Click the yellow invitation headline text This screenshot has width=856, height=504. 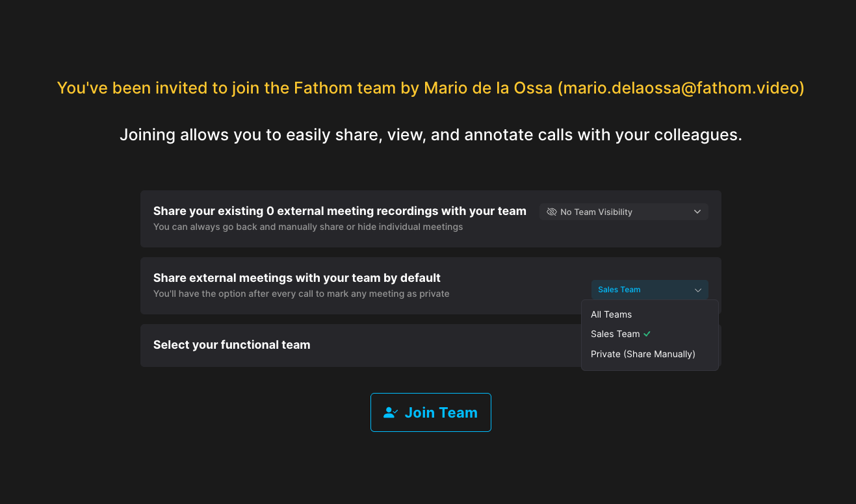click(x=430, y=88)
